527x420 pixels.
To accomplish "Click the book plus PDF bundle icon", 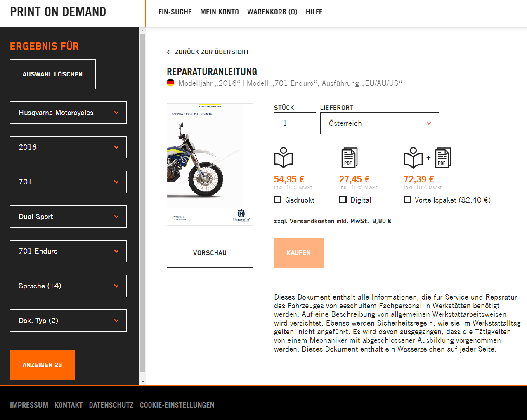I will point(427,158).
